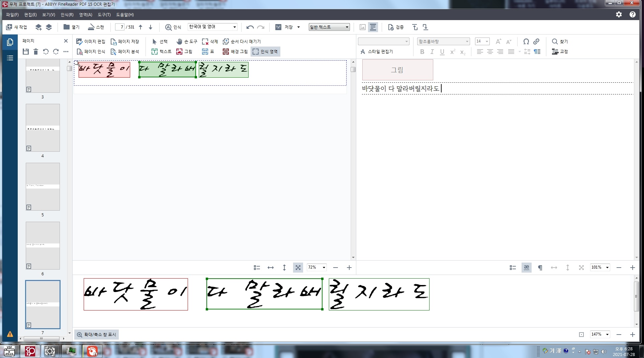
Task: Click zoom pane vertical scrollbar thumb
Action: pos(637,296)
